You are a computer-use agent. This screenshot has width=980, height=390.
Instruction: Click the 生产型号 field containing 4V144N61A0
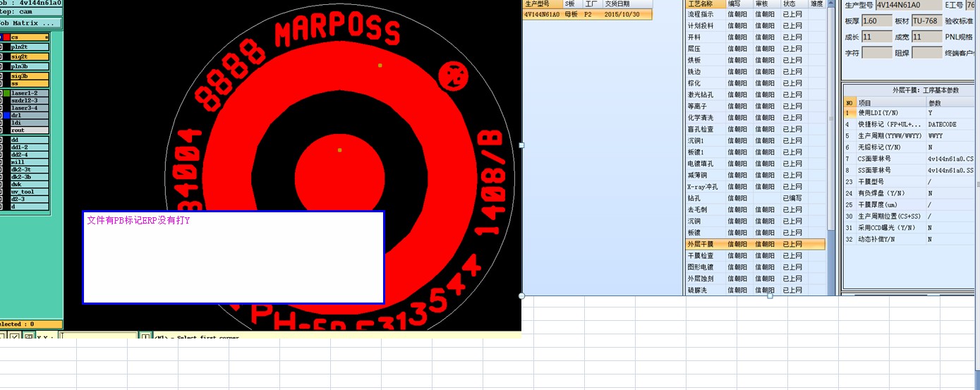pyautogui.click(x=907, y=5)
